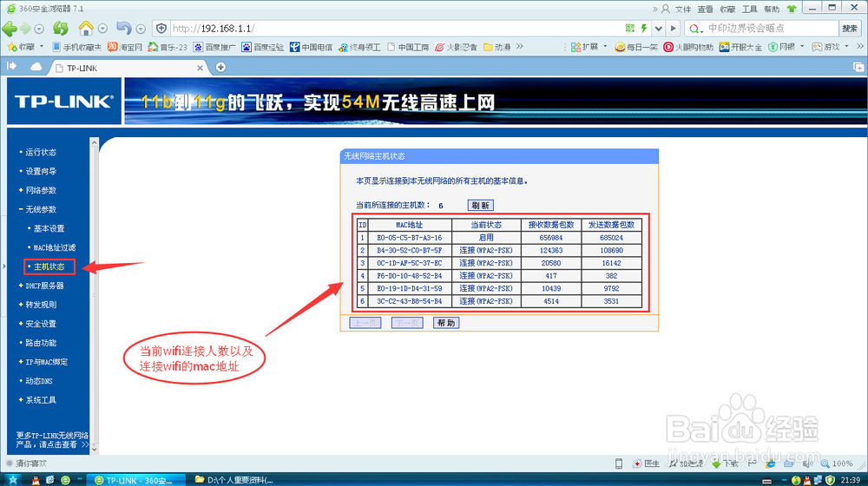Open the search engine selector icon
This screenshot has height=486, width=868.
click(x=696, y=29)
